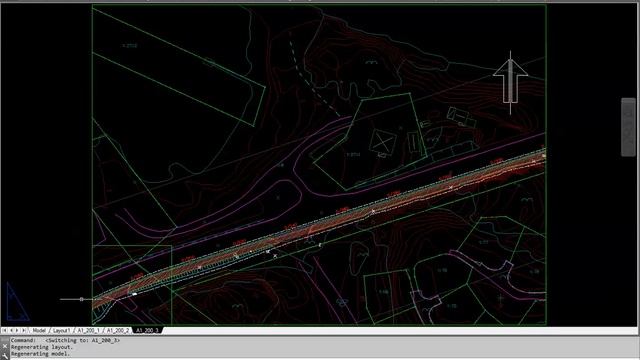Click the command line grip handle
Viewport: 640px width, 360px height.
[x=4, y=339]
